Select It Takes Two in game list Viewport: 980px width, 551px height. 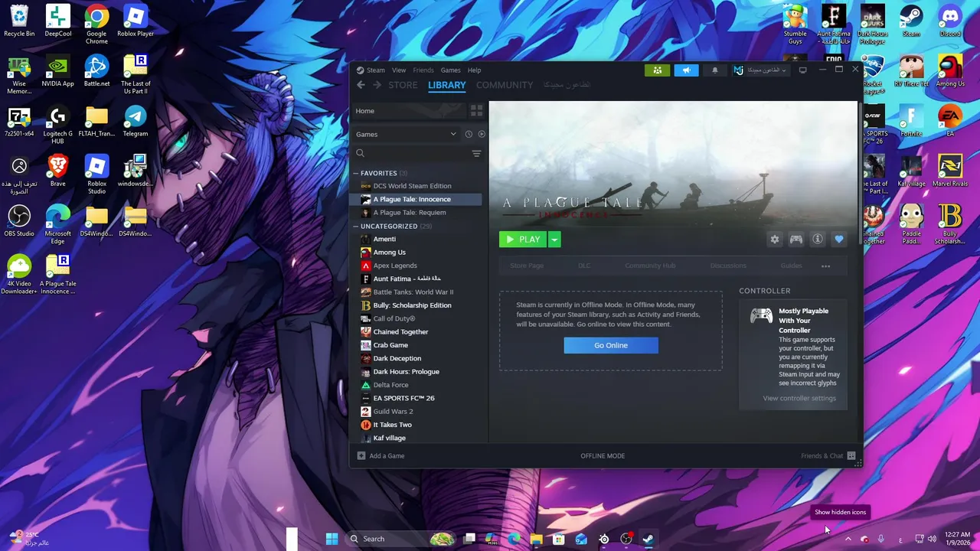pyautogui.click(x=392, y=425)
